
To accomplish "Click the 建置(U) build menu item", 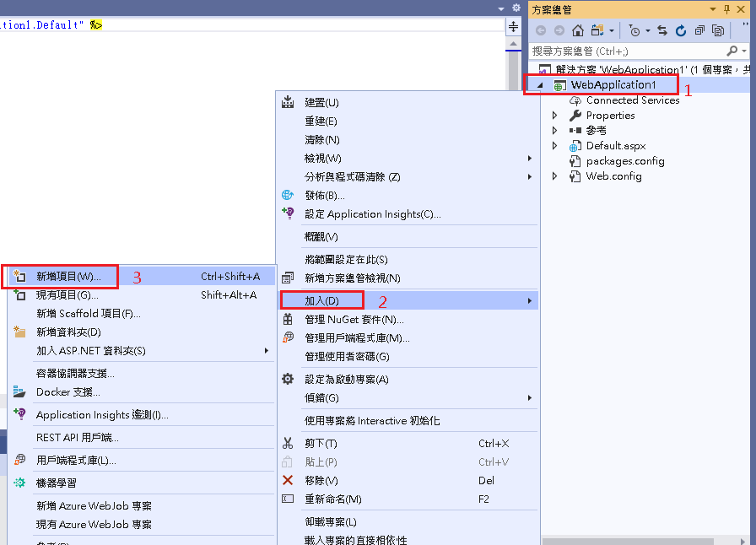I will click(x=408, y=102).
